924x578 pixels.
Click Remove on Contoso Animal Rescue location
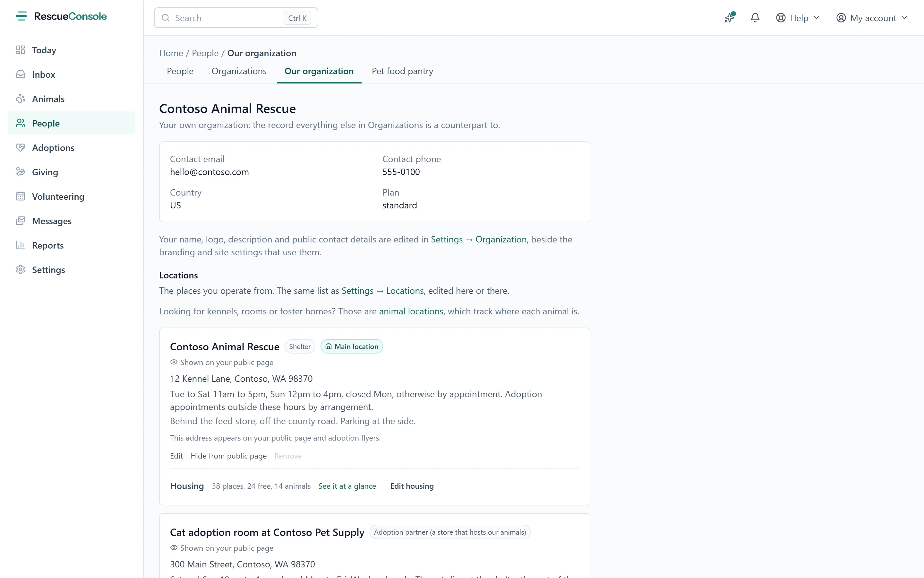pos(288,456)
